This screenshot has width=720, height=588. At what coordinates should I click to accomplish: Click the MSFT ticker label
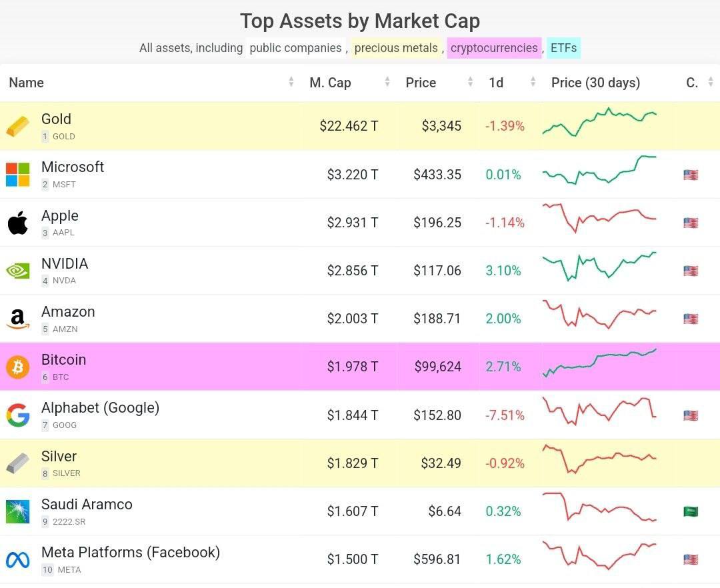coord(64,185)
